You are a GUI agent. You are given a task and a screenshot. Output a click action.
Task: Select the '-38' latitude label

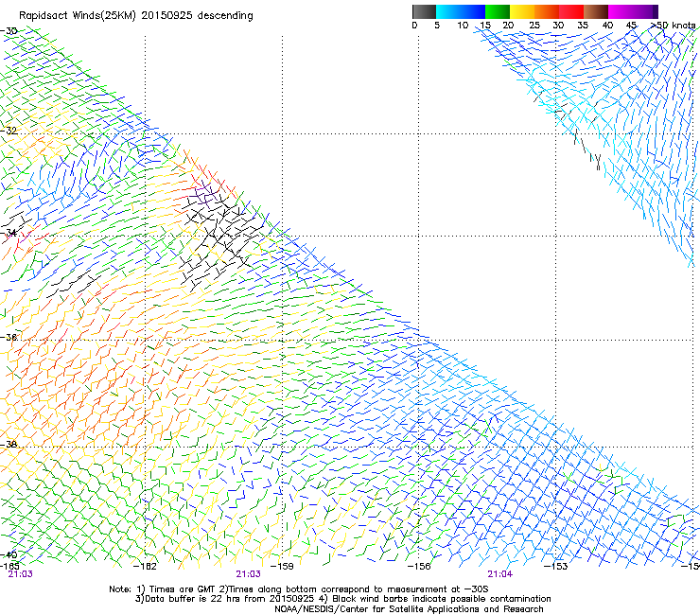tap(9, 445)
